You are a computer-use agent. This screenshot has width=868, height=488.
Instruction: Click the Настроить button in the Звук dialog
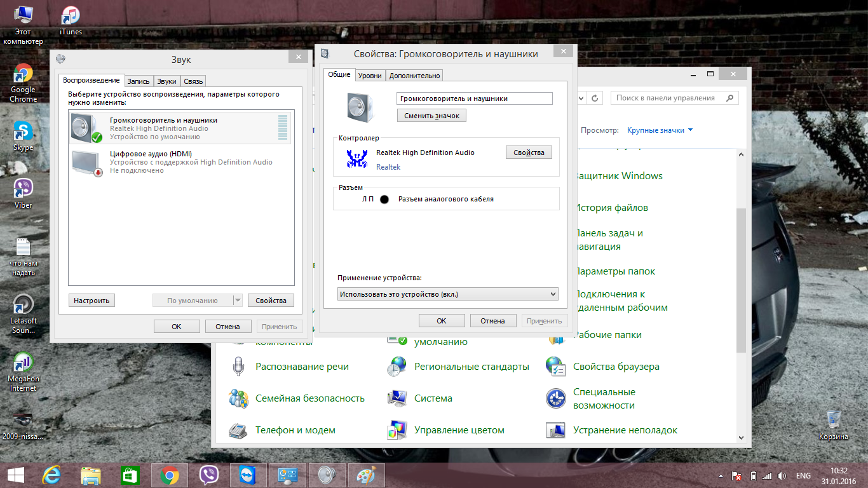tap(92, 301)
